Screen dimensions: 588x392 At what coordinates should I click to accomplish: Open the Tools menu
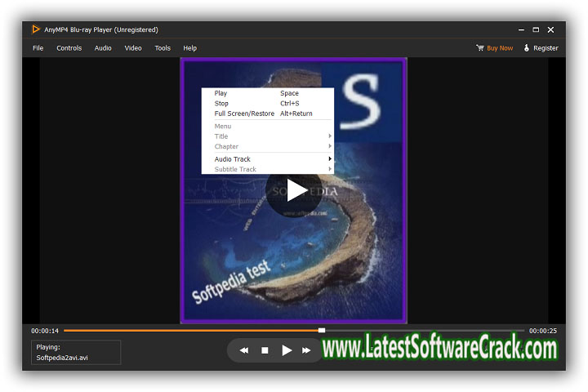point(163,48)
